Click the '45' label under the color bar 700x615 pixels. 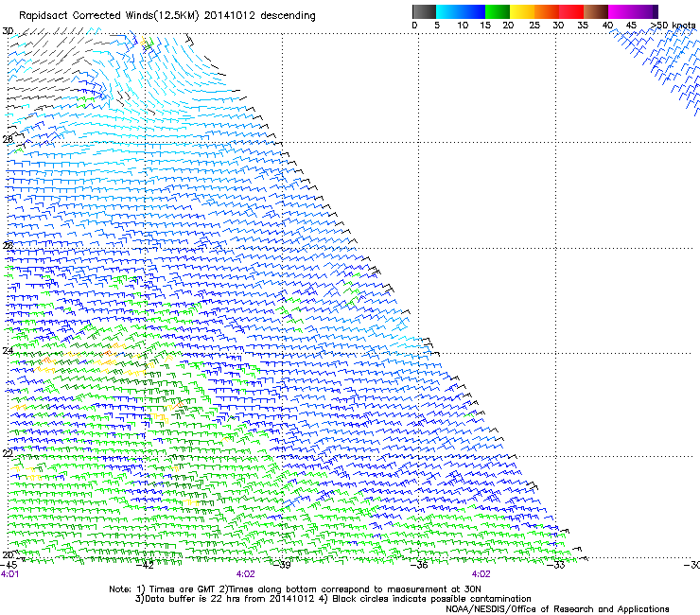point(631,26)
